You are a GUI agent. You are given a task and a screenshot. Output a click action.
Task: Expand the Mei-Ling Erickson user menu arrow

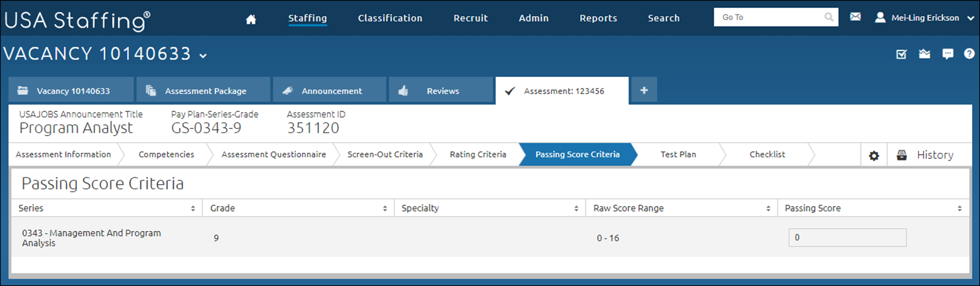point(971,18)
